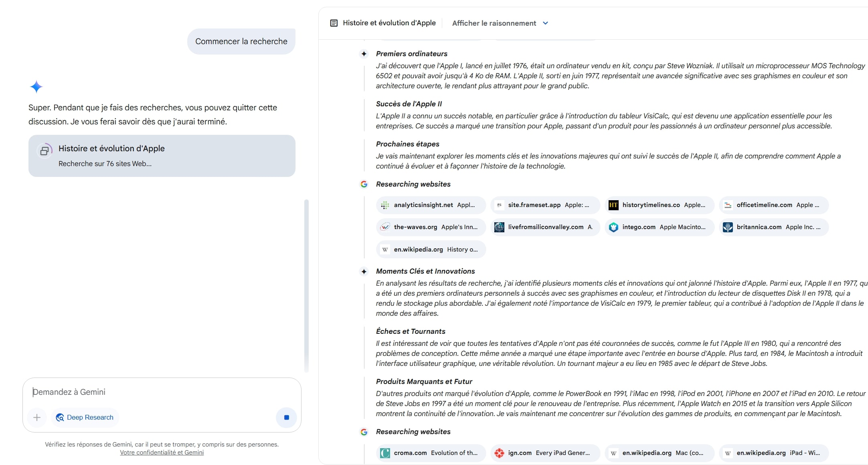868x465 pixels.
Task: Click the Produits Marquants et Futur heading
Action: pyautogui.click(x=424, y=382)
